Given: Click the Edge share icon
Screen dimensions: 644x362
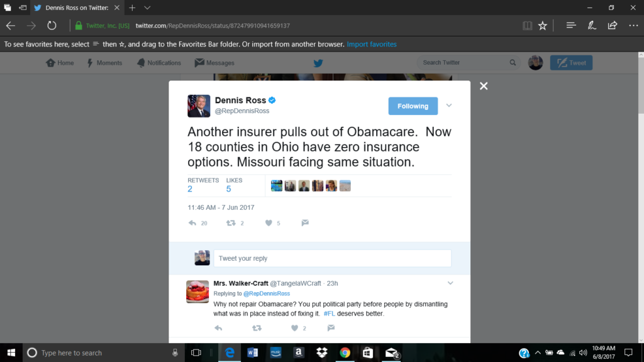Looking at the screenshot, I should click(x=613, y=25).
